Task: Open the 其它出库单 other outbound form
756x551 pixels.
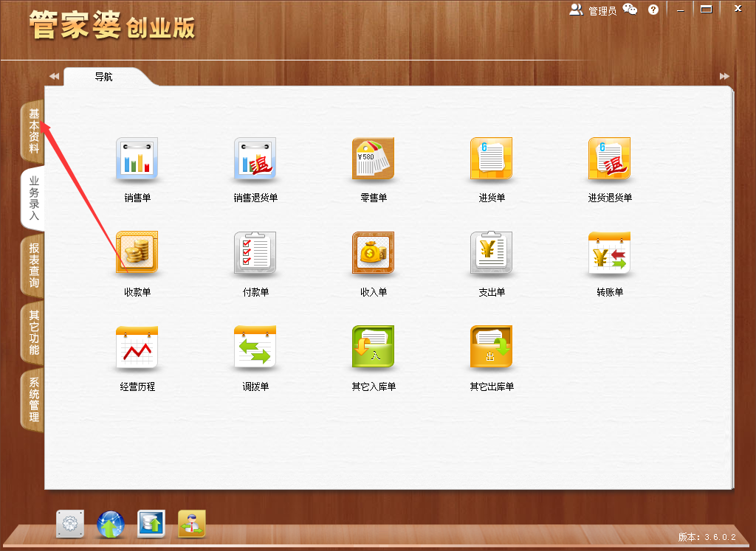Action: [x=491, y=347]
